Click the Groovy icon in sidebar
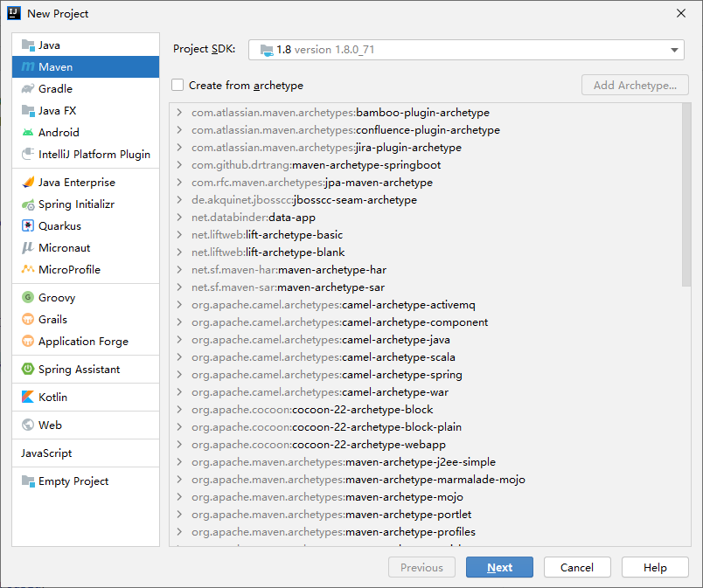Image resolution: width=703 pixels, height=588 pixels. click(28, 298)
